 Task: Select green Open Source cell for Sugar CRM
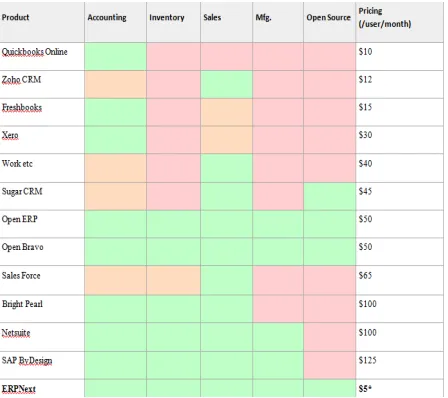tap(329, 196)
